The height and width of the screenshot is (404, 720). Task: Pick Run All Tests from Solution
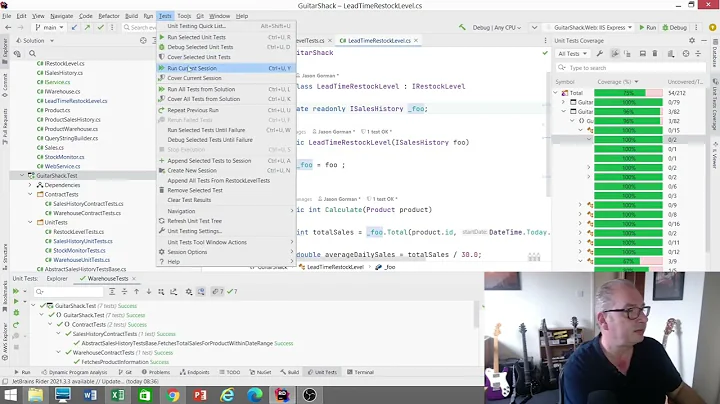tap(226, 89)
